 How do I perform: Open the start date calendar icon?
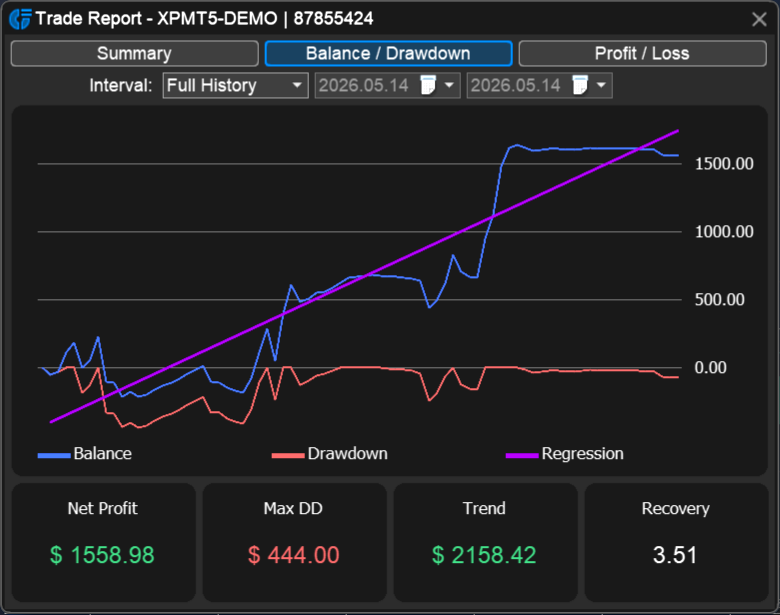tap(428, 85)
